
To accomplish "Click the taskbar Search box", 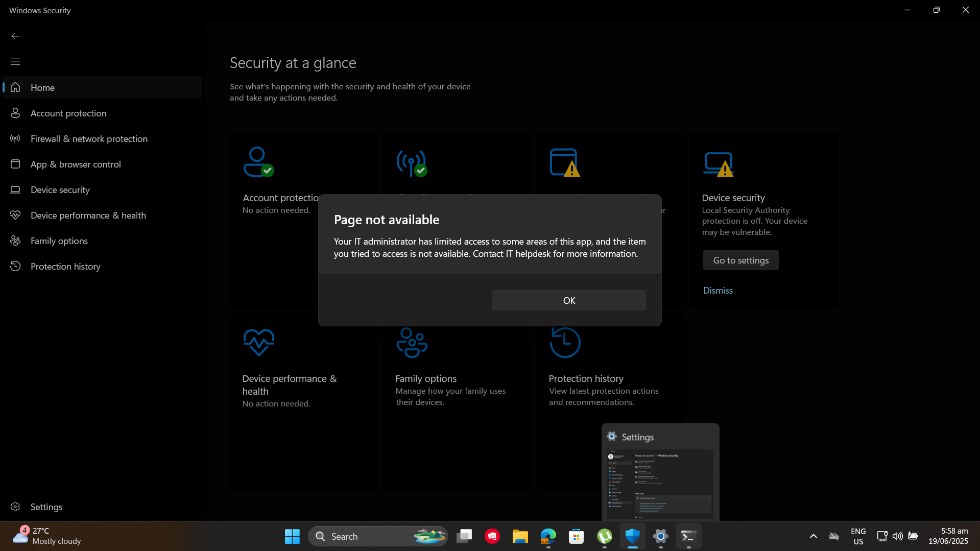I will coord(378,536).
